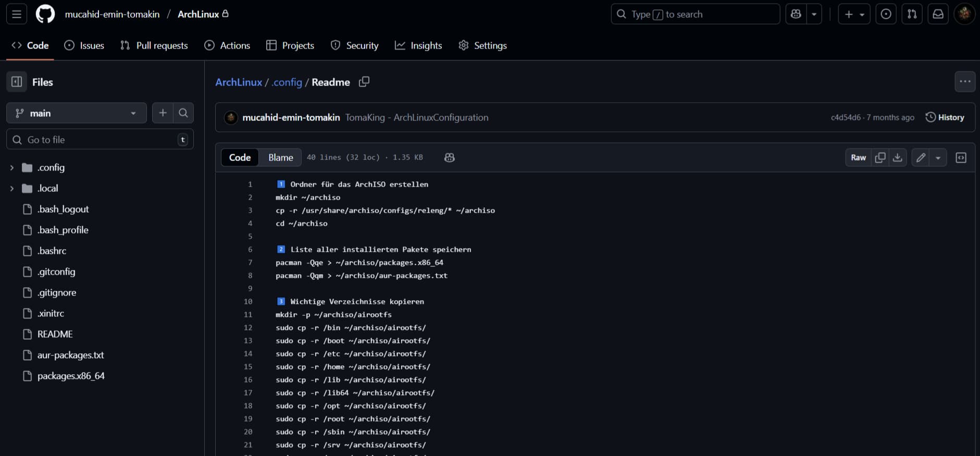Screen dimensions: 980x456
Task: Open the .local folder in tree
Action: click(47, 188)
